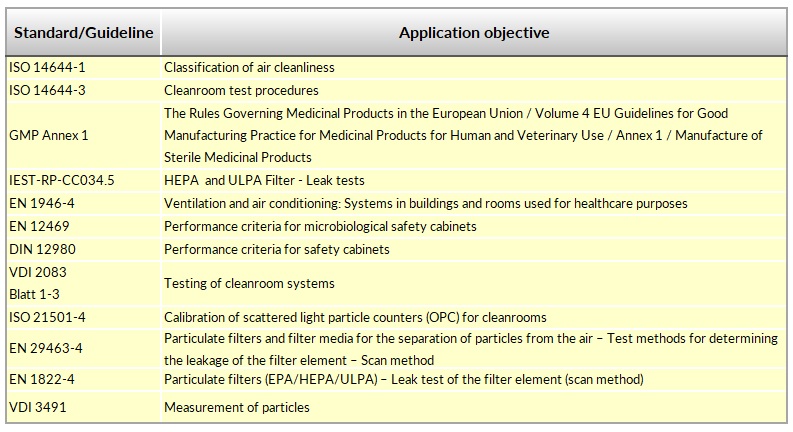Click the IEST-RP-CC034.5 entry
The height and width of the screenshot is (432, 793).
pyautogui.click(x=62, y=181)
